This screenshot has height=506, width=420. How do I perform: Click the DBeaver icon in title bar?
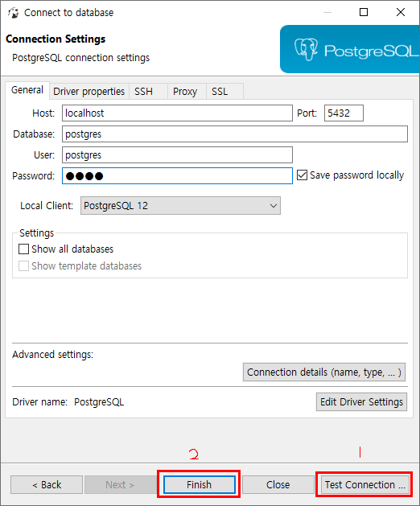click(13, 13)
